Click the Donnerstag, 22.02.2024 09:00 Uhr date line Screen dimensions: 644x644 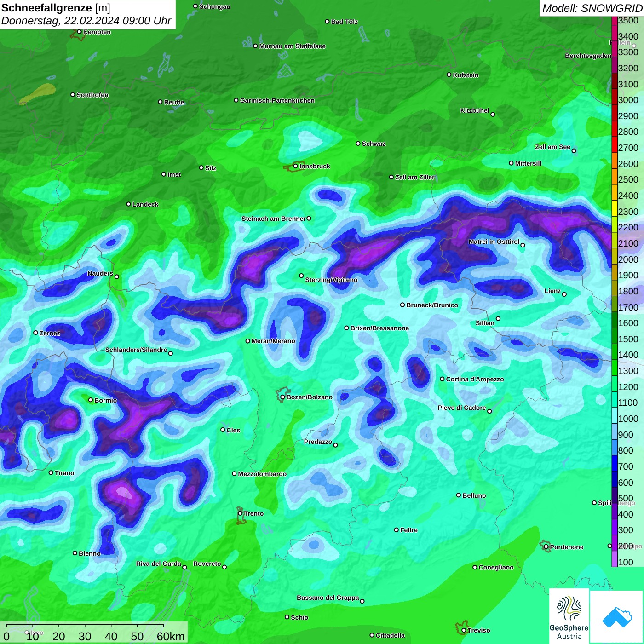point(86,21)
